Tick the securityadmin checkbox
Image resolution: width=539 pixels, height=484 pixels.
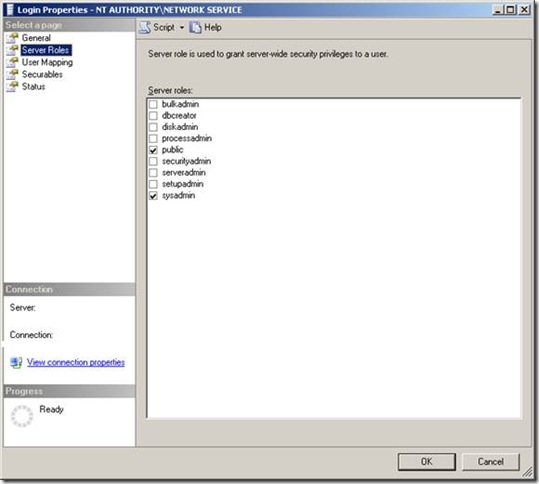[x=153, y=161]
